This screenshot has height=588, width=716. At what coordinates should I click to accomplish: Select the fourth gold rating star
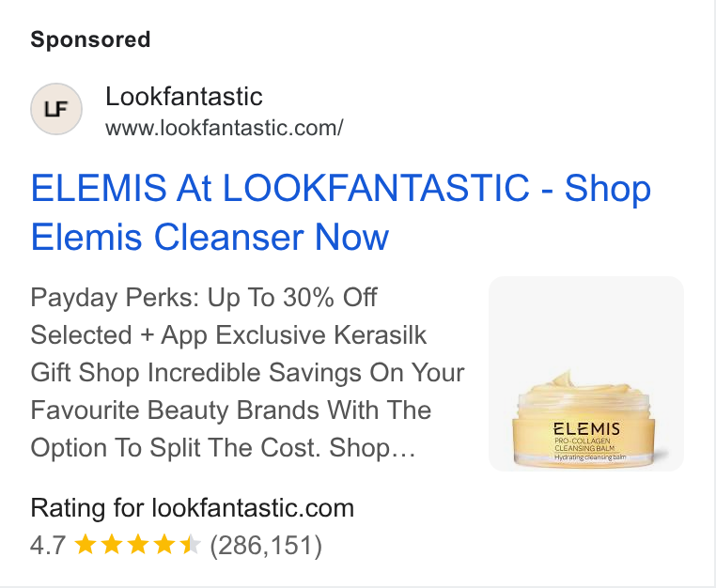[163, 545]
